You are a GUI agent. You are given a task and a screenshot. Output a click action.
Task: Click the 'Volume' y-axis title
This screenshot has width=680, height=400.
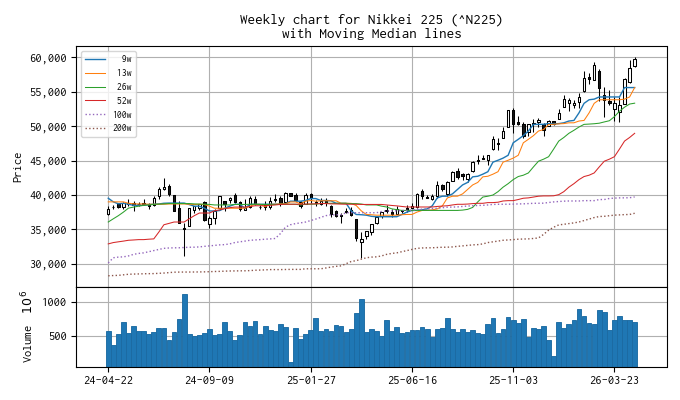coord(27,344)
